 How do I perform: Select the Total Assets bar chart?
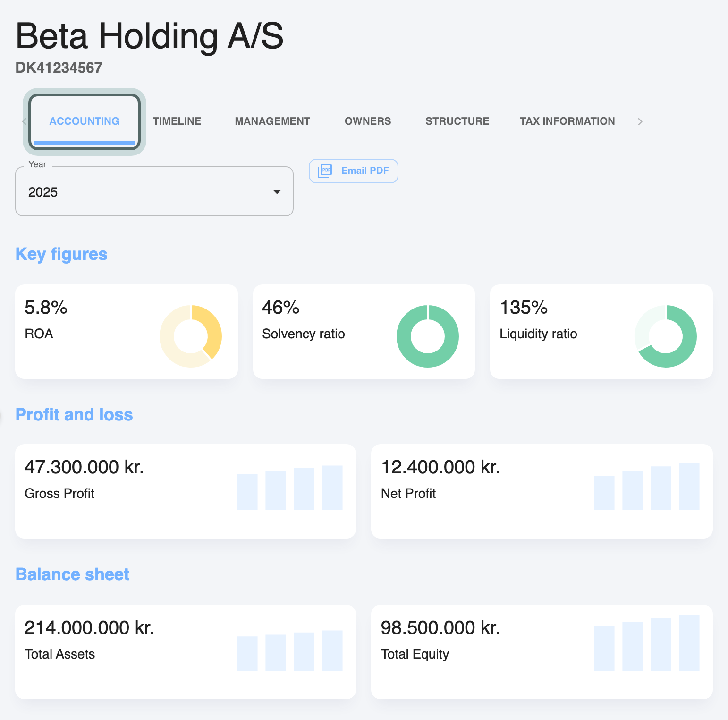[290, 651]
